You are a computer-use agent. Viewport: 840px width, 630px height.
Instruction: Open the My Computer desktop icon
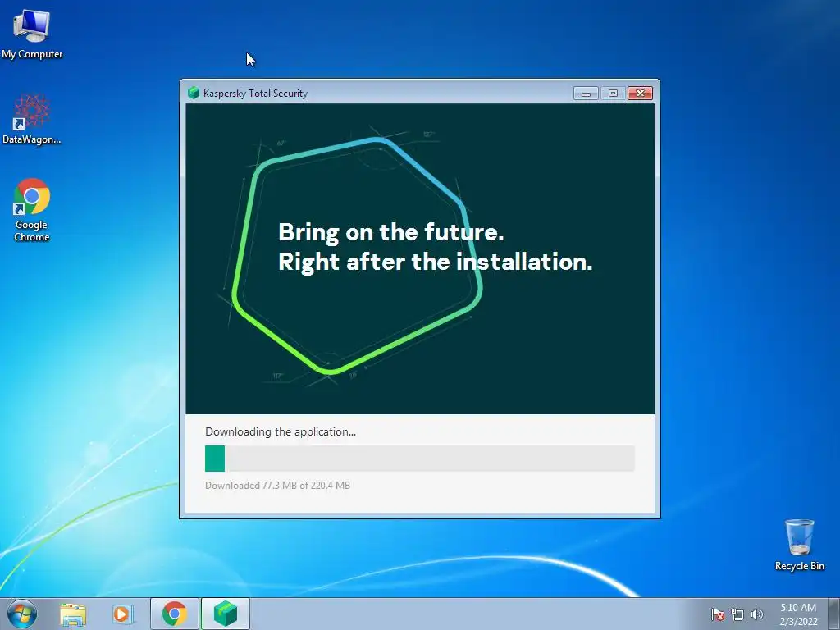[32, 34]
